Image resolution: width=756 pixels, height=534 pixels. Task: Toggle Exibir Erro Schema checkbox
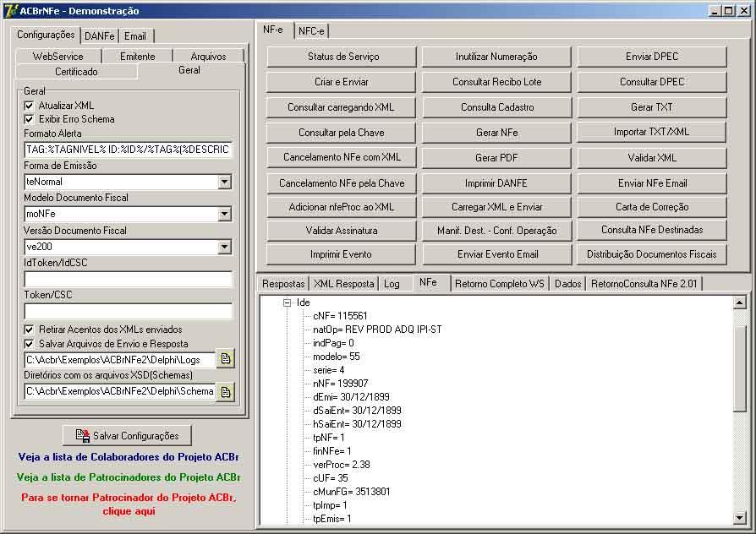[29, 119]
